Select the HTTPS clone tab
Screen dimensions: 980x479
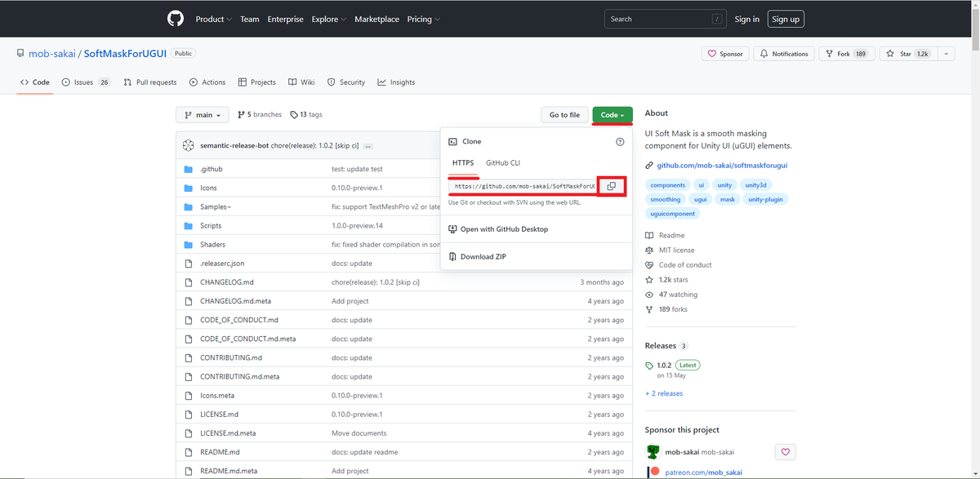(463, 162)
